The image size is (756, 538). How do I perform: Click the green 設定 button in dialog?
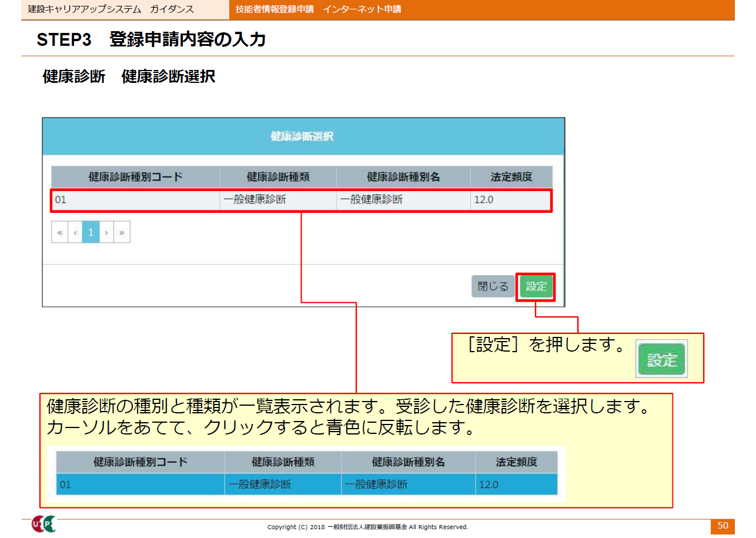[x=536, y=286]
